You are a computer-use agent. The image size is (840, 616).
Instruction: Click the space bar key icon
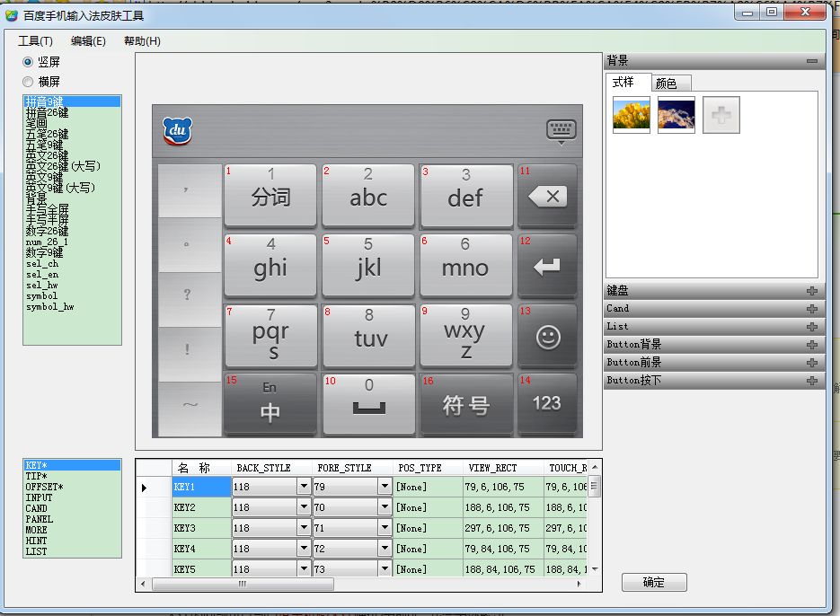[x=368, y=404]
